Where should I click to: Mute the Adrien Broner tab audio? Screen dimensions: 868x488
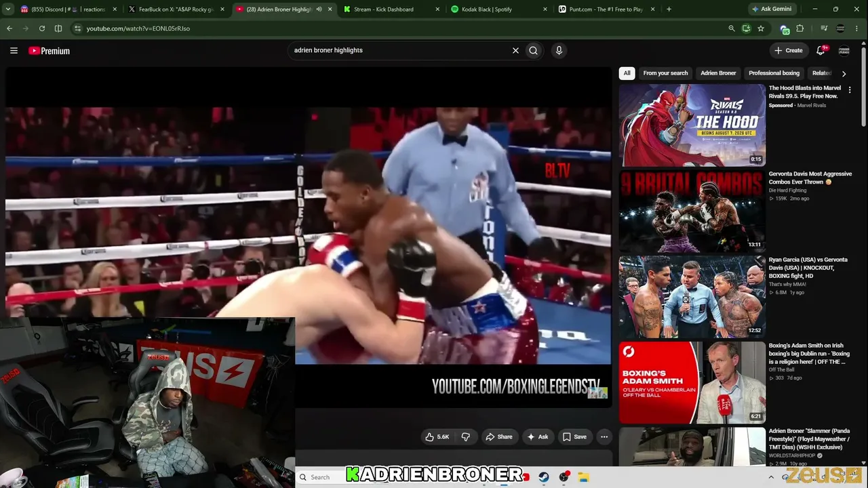pos(319,9)
